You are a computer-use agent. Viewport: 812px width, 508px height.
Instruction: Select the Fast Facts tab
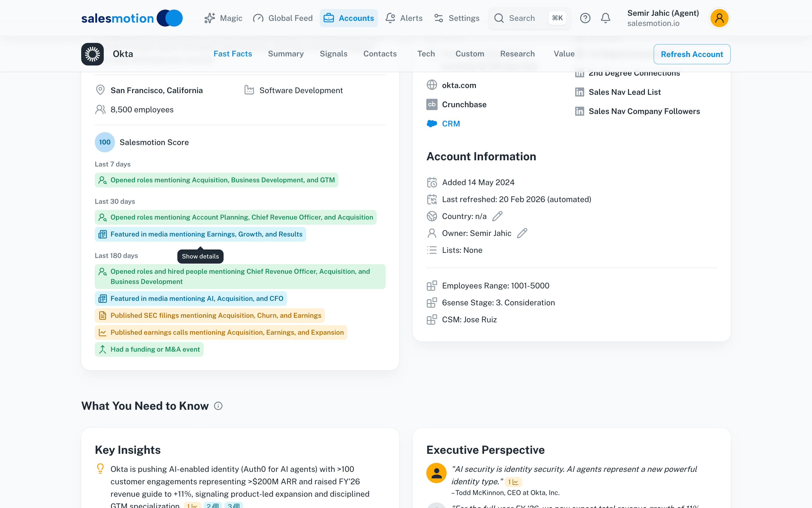(233, 54)
